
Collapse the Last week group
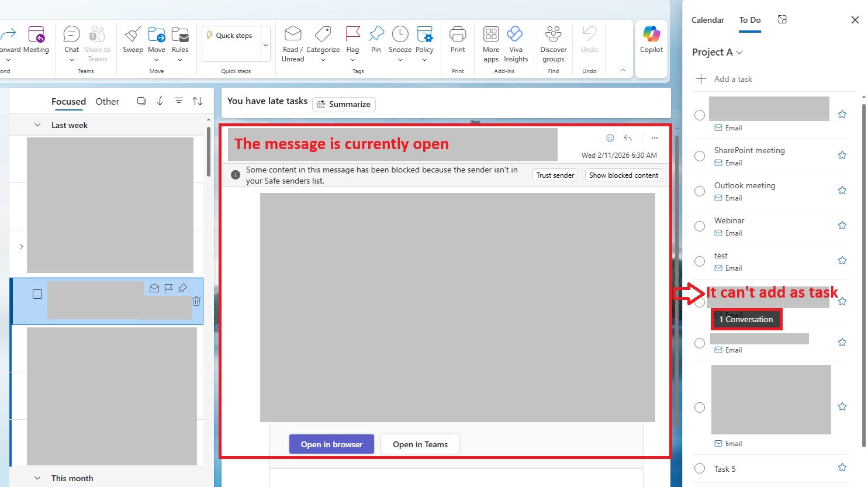click(x=37, y=125)
